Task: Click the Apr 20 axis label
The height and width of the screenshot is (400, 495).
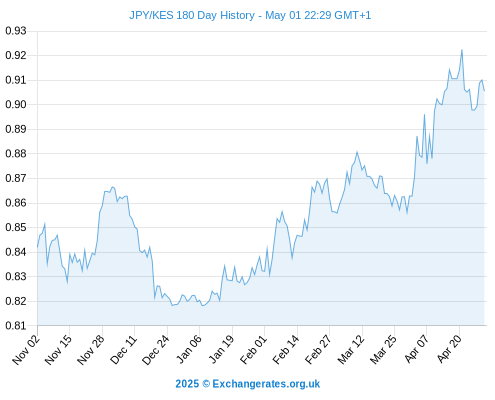Action: 449,350
